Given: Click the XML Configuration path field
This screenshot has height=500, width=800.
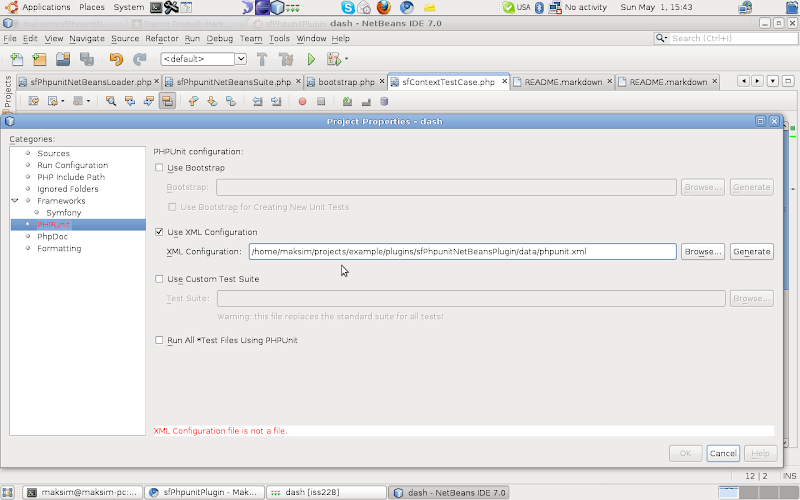Looking at the screenshot, I should pos(463,252).
